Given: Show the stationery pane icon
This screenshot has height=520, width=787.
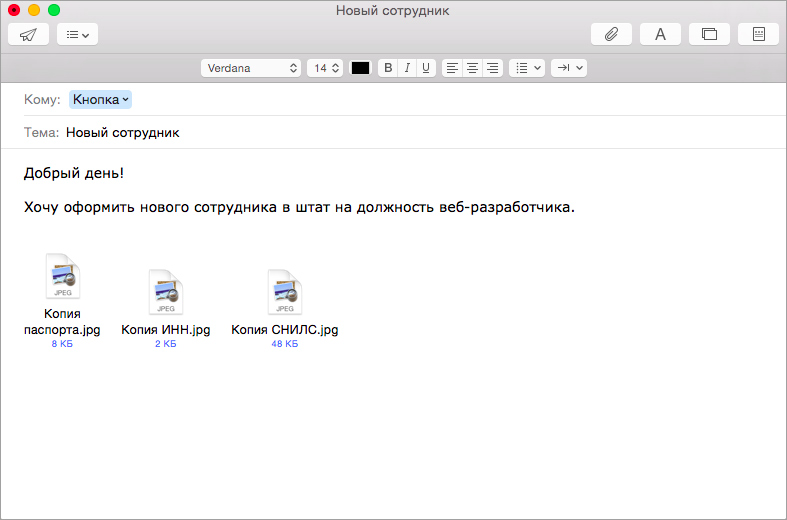Looking at the screenshot, I should pos(758,34).
